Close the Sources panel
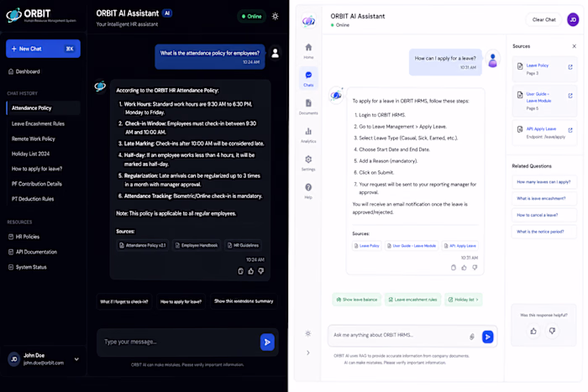The height and width of the screenshot is (392, 588). 574,46
